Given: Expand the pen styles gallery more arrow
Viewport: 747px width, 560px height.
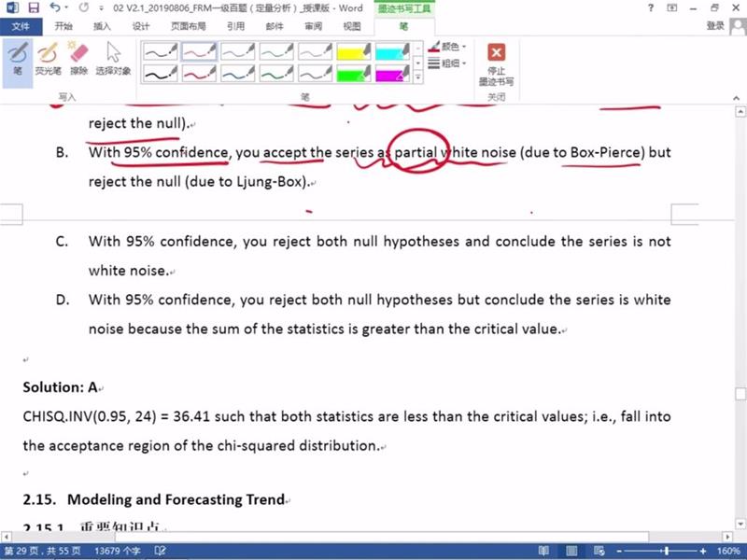Looking at the screenshot, I should 418,77.
